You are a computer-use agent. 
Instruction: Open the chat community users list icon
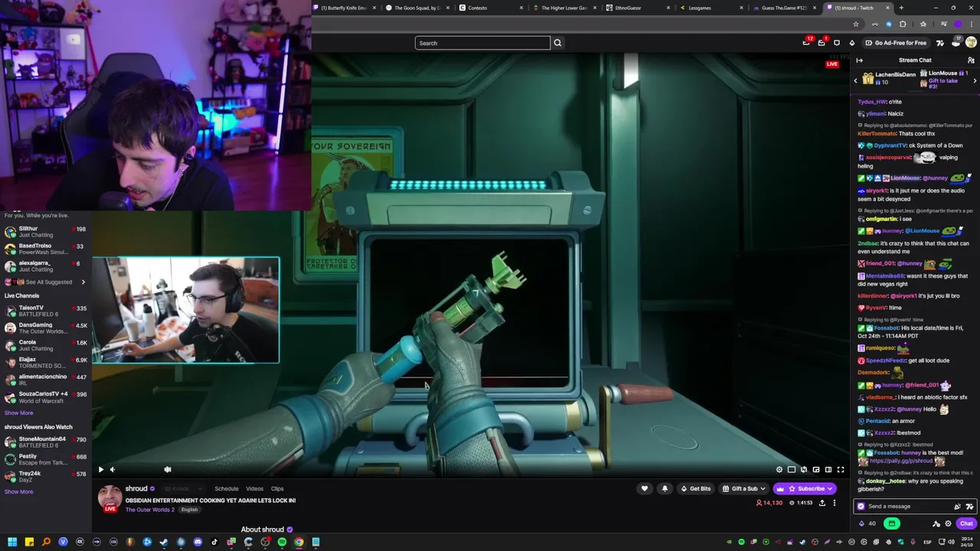971,60
